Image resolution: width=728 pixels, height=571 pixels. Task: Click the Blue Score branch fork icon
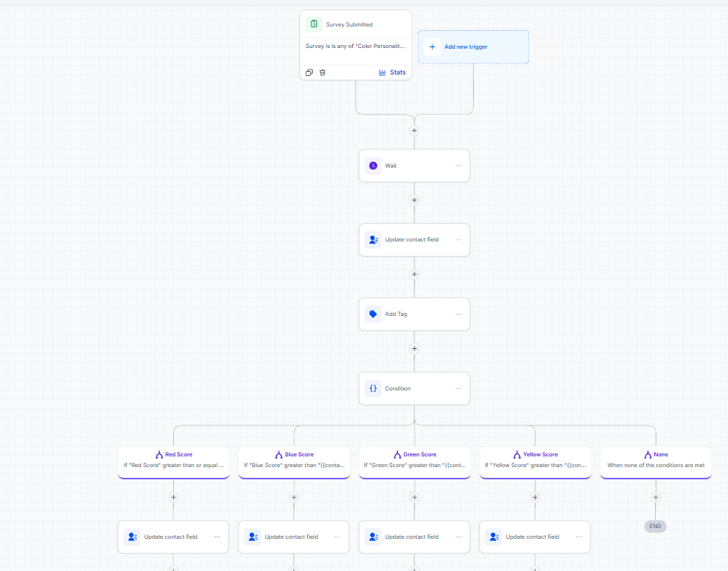(278, 455)
